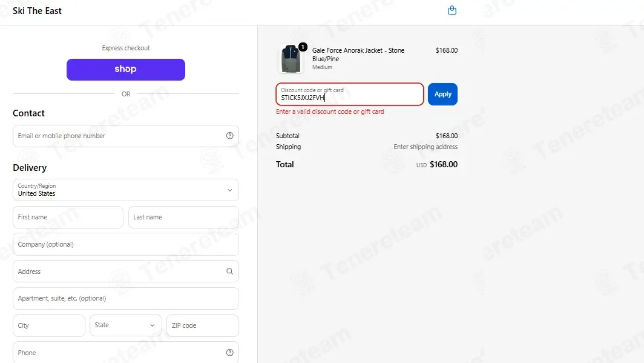The image size is (644, 363).
Task: Apply the discount code
Action: coord(442,94)
